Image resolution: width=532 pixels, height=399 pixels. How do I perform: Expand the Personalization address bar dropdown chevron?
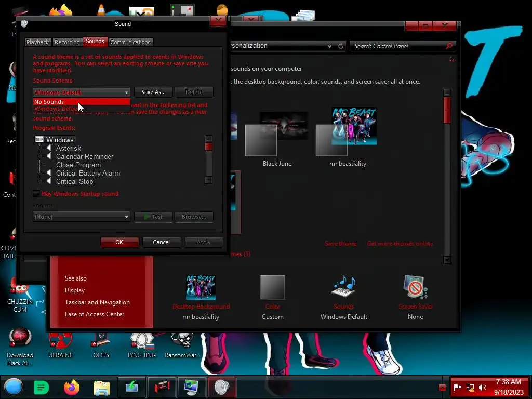pyautogui.click(x=329, y=46)
